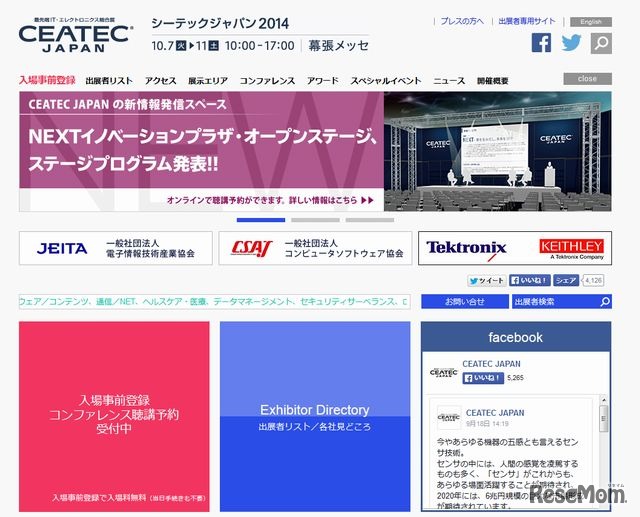Click the 4,126 share count bubble
This screenshot has height=517, width=640.
click(593, 280)
